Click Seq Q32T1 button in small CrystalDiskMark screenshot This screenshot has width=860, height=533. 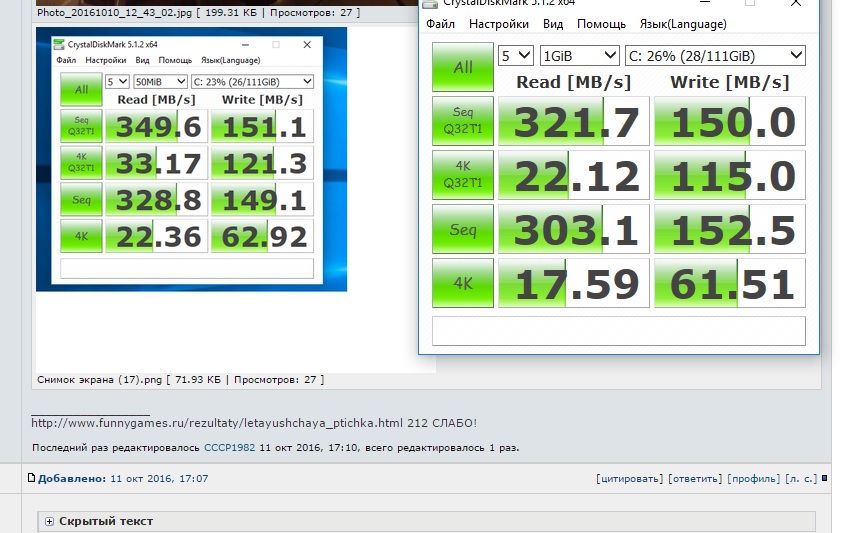click(81, 126)
